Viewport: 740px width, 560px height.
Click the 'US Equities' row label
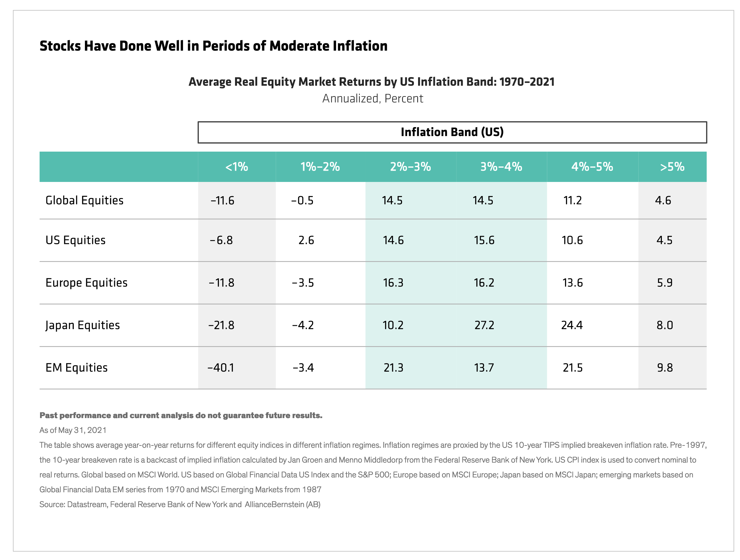tap(75, 240)
